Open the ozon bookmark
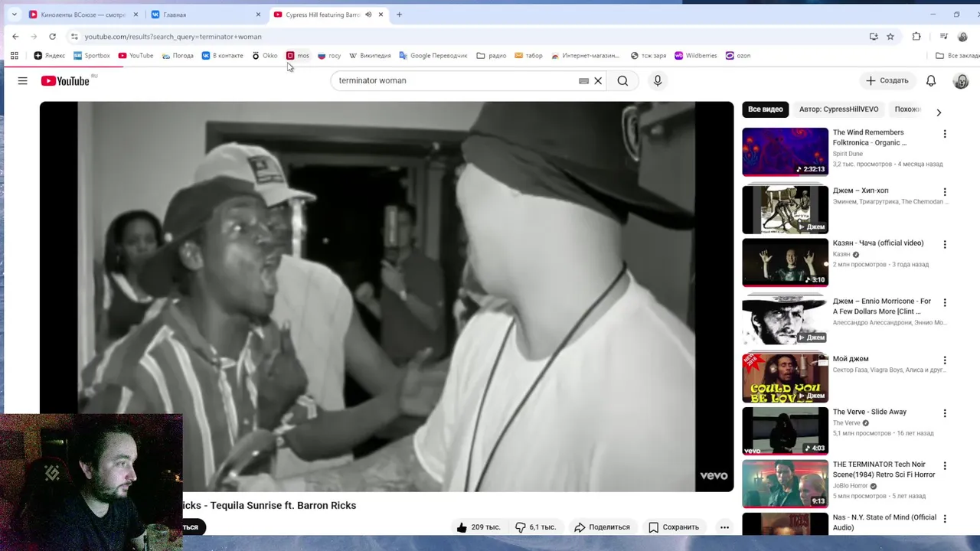Screen dimensions: 980x551 738,55
